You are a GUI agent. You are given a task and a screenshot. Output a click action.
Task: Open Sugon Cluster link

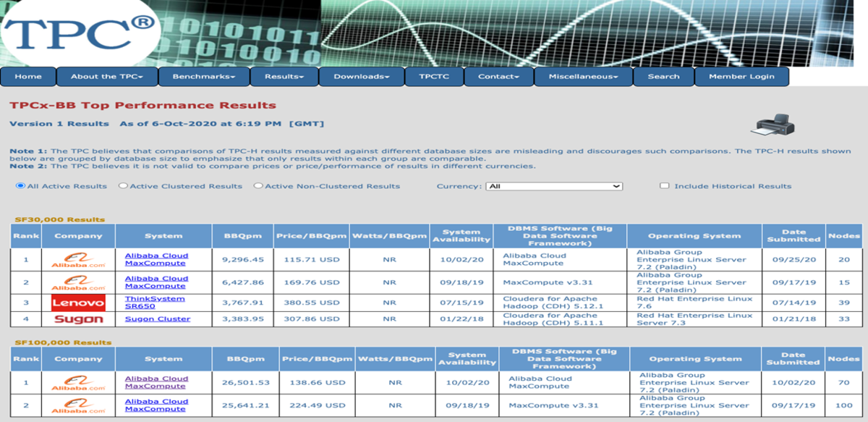[x=158, y=319]
